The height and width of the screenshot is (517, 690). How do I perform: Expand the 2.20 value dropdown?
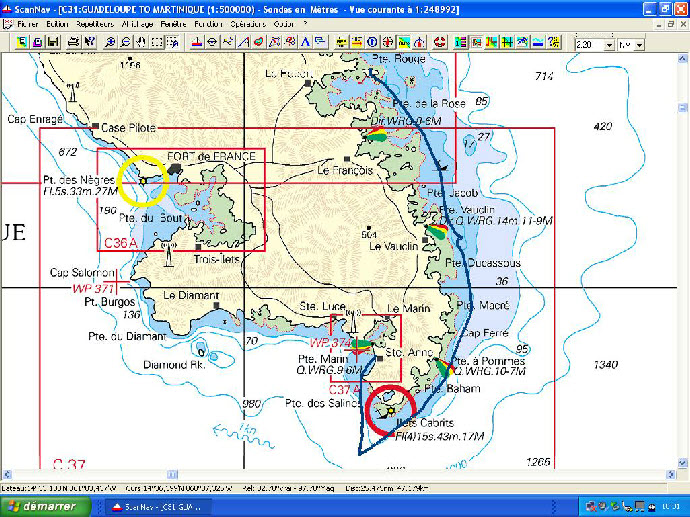tap(608, 44)
